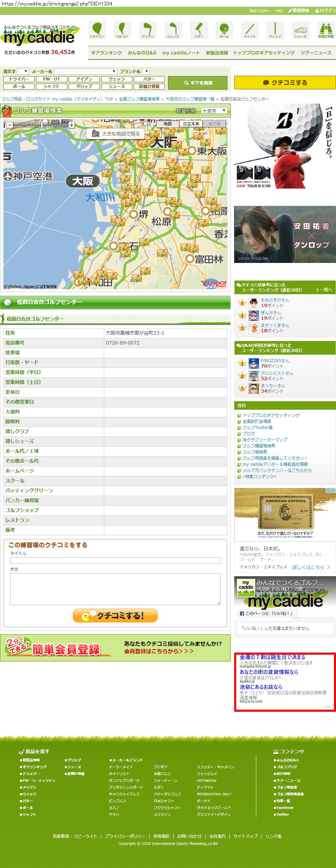Select the Iron club category icon

[148, 30]
